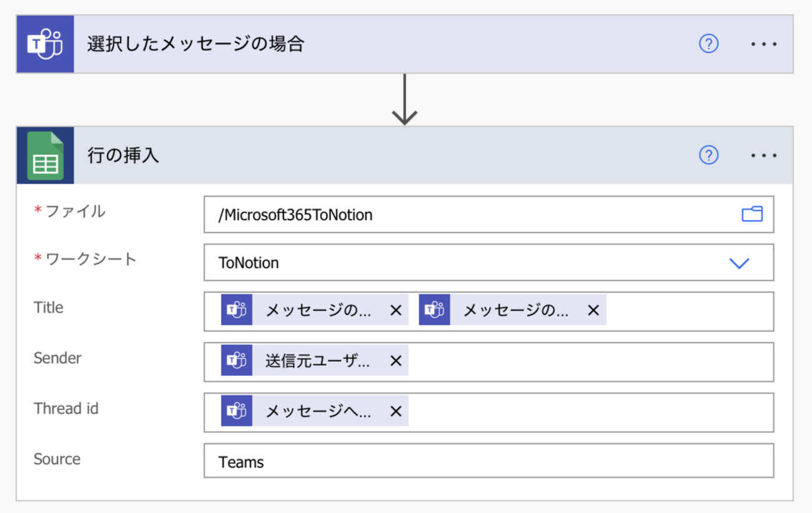Expand the ワークシート dropdown chevron
812x513 pixels.
coord(739,263)
